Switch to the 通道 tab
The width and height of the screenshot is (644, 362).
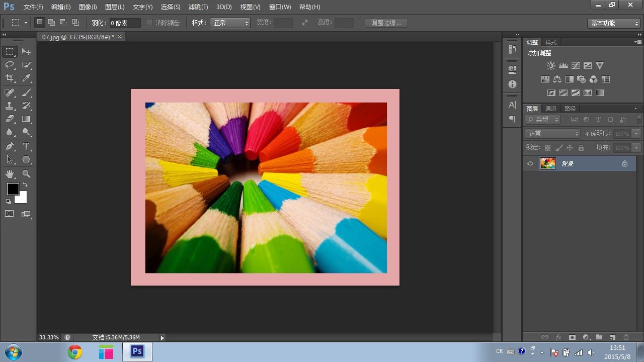tap(551, 109)
